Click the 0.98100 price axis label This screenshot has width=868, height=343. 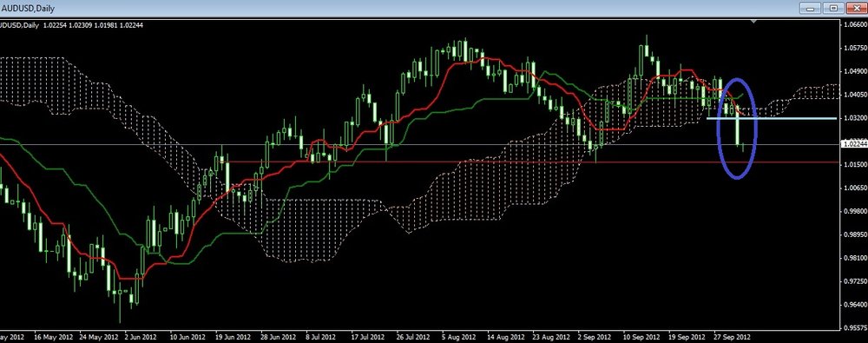pyautogui.click(x=855, y=258)
